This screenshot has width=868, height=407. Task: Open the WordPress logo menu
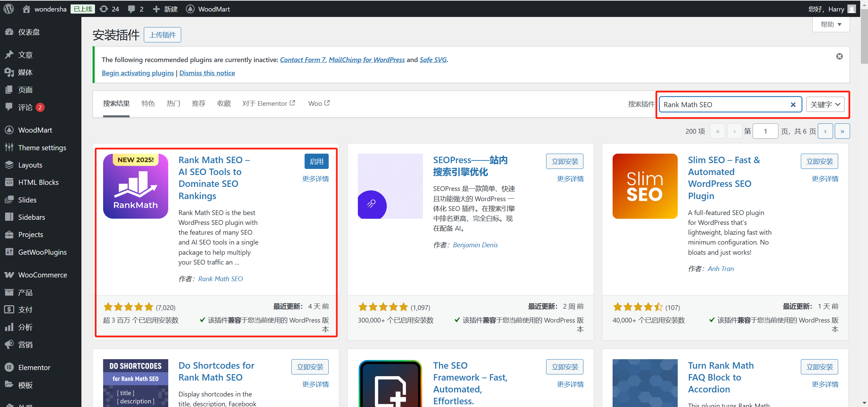click(8, 9)
